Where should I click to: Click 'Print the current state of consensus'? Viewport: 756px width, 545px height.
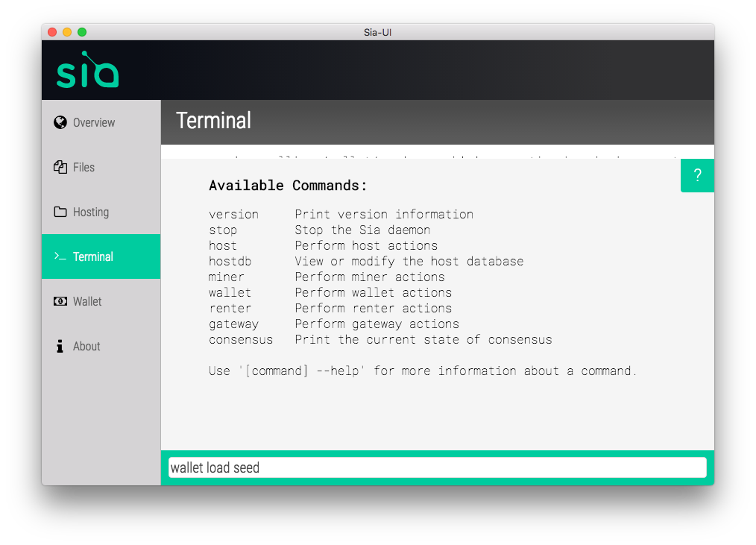[423, 339]
